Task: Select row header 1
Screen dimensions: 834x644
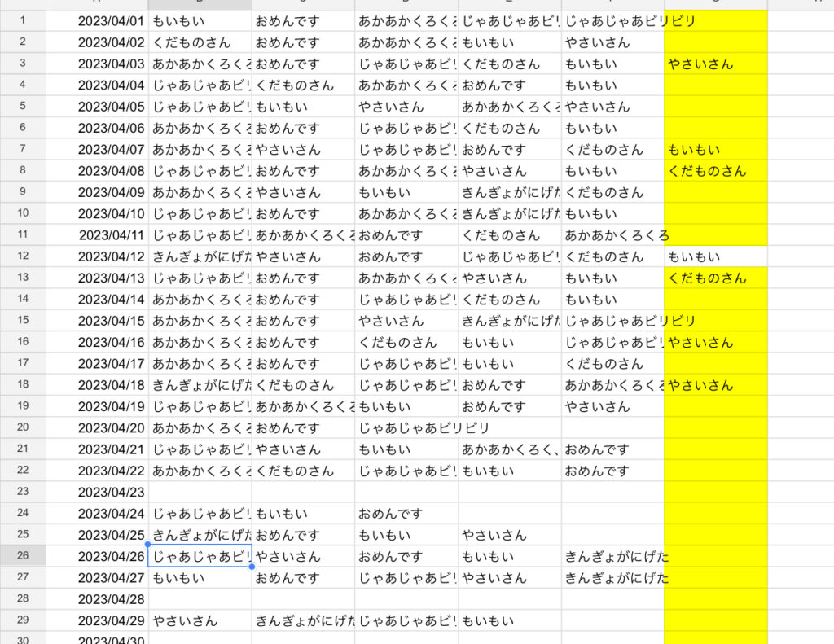Action: pyautogui.click(x=22, y=20)
